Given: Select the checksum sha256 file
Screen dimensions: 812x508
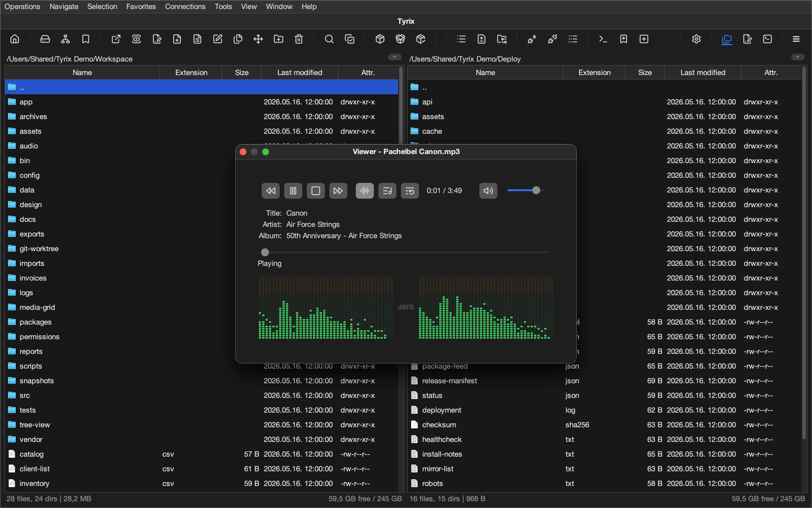Looking at the screenshot, I should click(x=604, y=425).
